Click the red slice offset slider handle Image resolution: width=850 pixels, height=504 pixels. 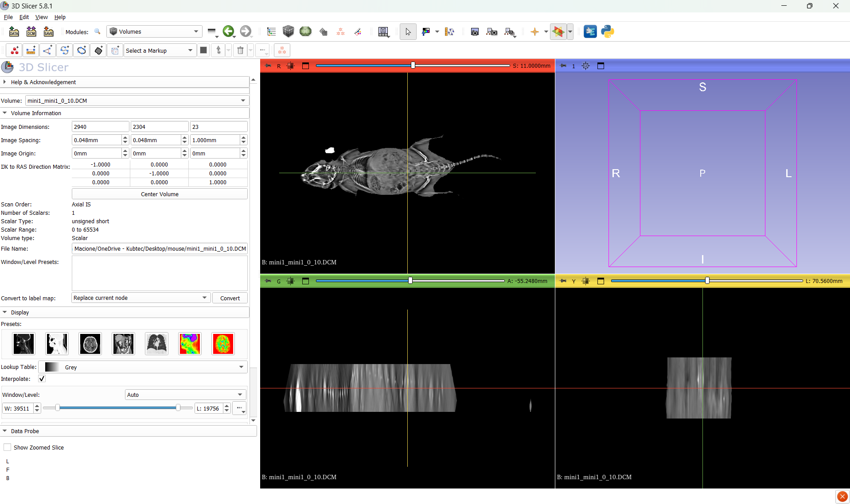pos(413,66)
